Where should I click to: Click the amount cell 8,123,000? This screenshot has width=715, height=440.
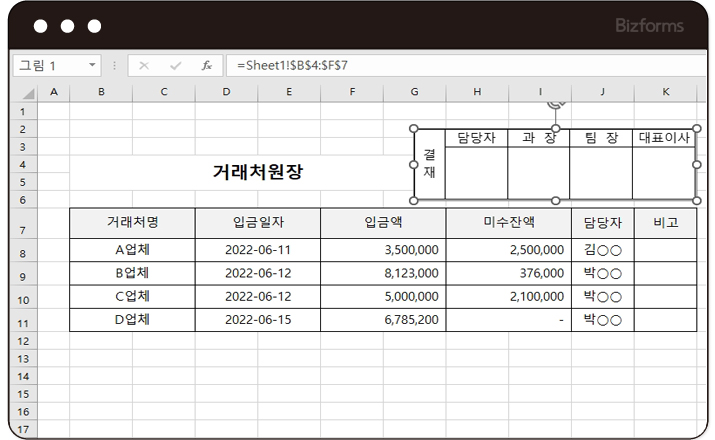point(383,273)
